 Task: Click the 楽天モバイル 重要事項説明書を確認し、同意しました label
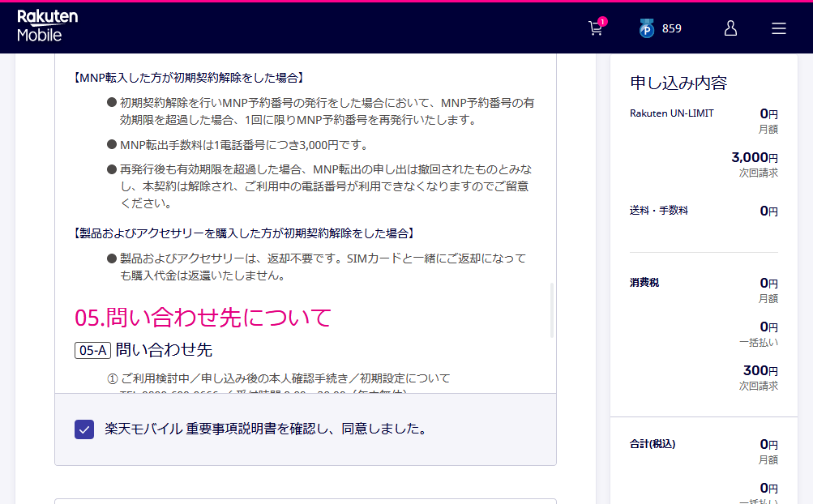click(267, 429)
